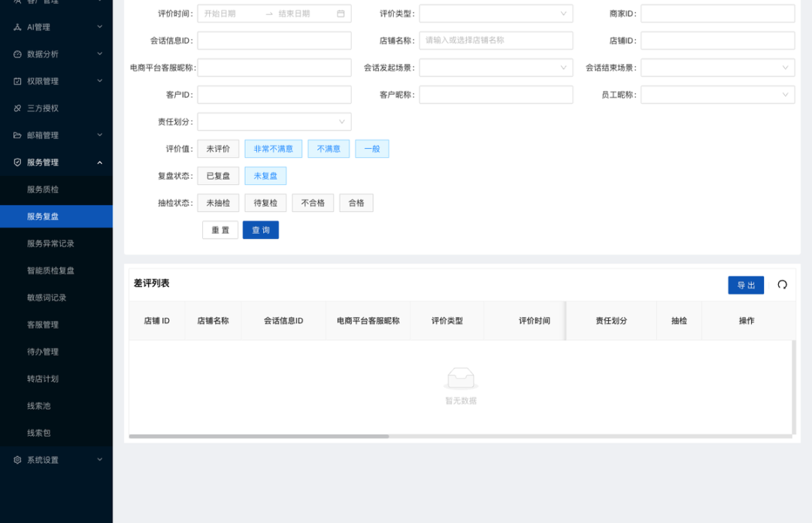The height and width of the screenshot is (523, 812).
Task: Click the 客户ID input field
Action: pyautogui.click(x=274, y=95)
